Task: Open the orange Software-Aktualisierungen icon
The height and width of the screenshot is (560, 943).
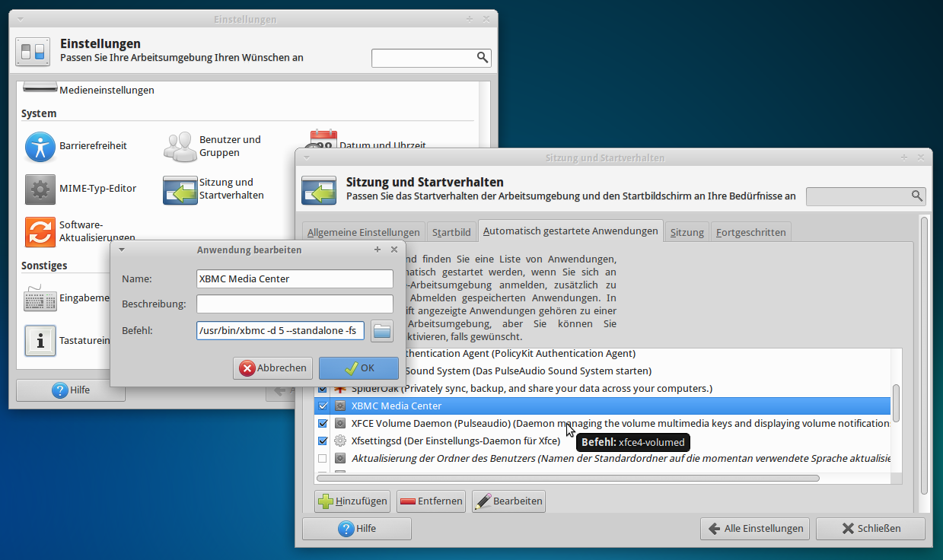Action: coord(40,231)
